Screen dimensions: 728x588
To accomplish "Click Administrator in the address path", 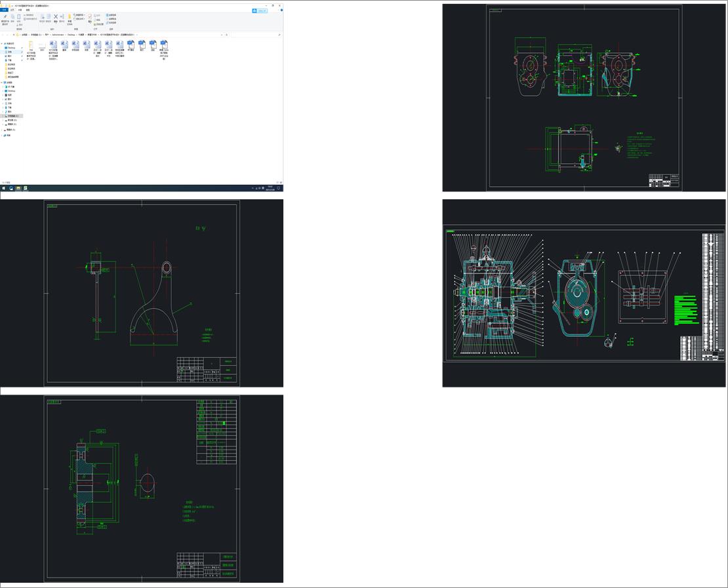I will click(58, 35).
